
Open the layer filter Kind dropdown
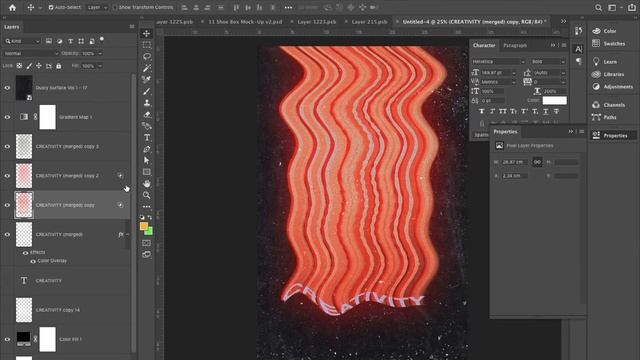(x=22, y=41)
